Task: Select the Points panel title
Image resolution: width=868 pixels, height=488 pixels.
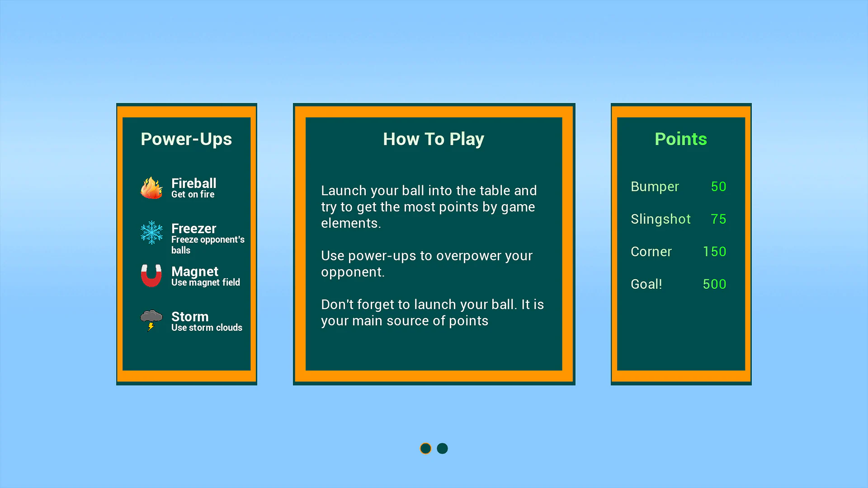Action: click(680, 139)
